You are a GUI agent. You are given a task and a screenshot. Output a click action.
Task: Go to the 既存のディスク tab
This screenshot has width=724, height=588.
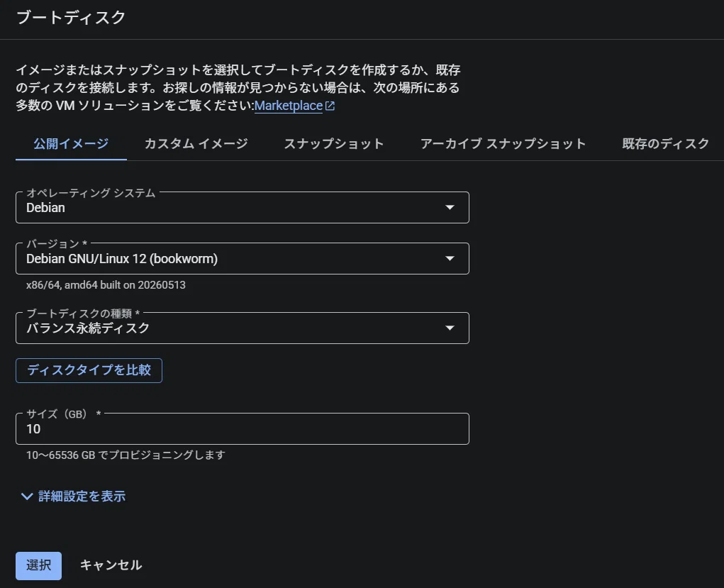pyautogui.click(x=665, y=144)
